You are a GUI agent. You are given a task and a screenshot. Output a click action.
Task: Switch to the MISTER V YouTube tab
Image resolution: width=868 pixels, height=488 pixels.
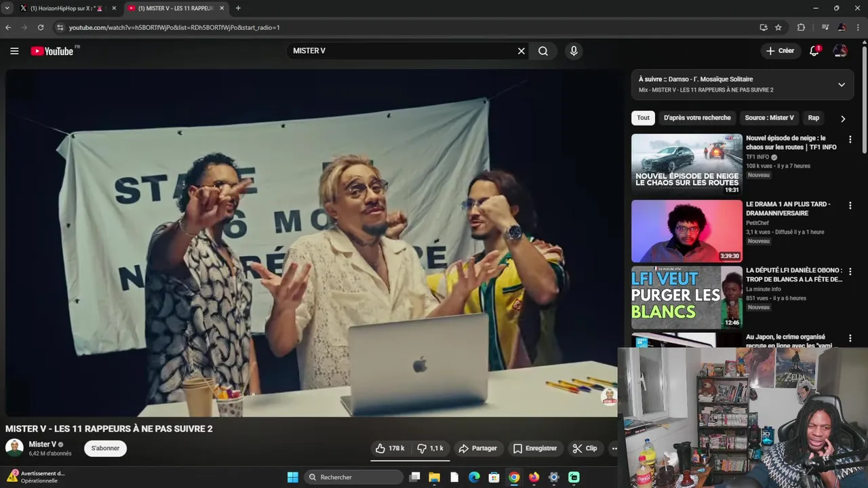(x=175, y=8)
